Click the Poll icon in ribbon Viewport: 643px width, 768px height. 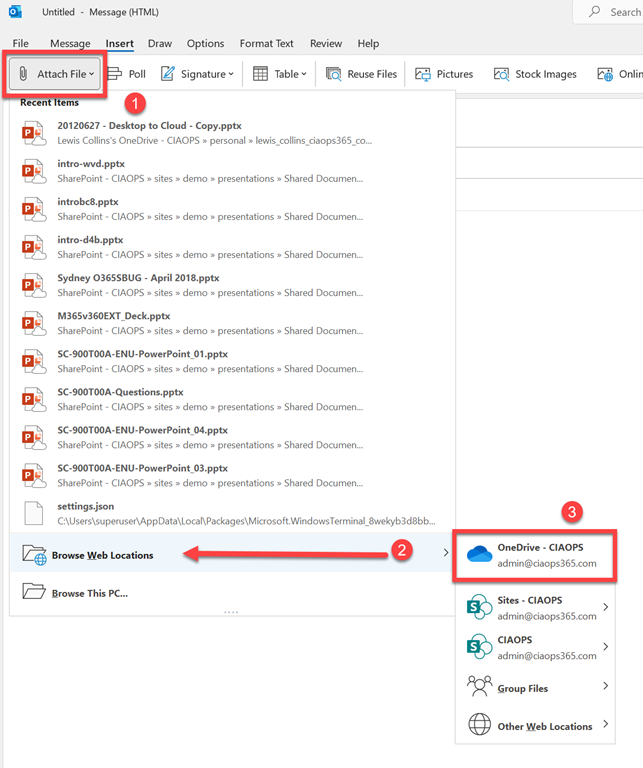(115, 74)
